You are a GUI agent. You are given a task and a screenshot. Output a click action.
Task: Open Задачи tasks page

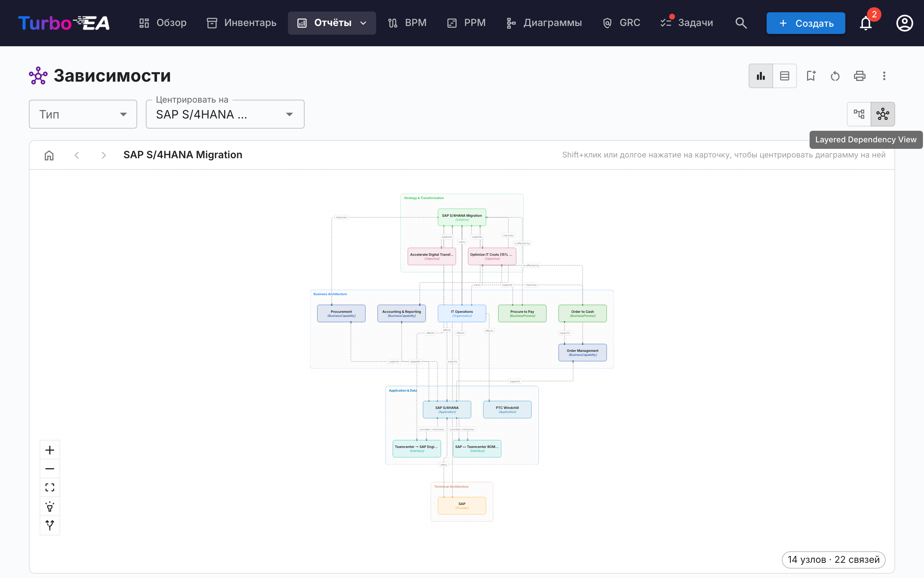[x=687, y=23]
